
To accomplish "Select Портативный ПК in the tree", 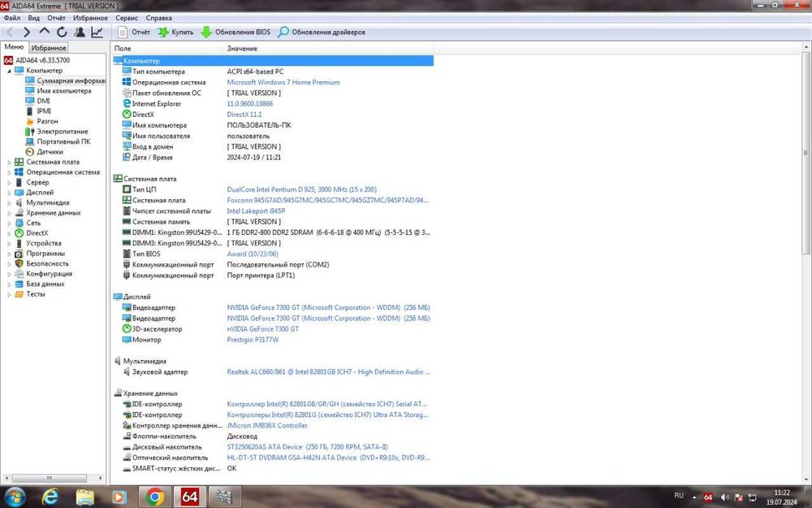I will pyautogui.click(x=63, y=141).
